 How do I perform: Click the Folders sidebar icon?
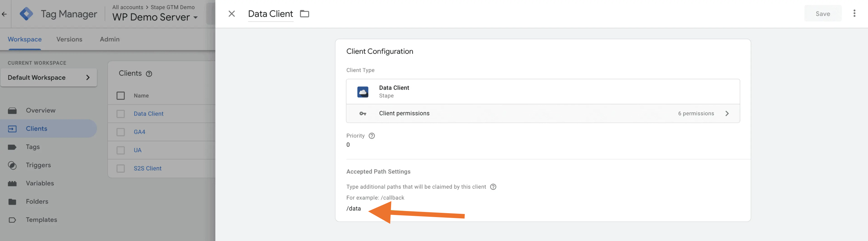[x=12, y=202]
